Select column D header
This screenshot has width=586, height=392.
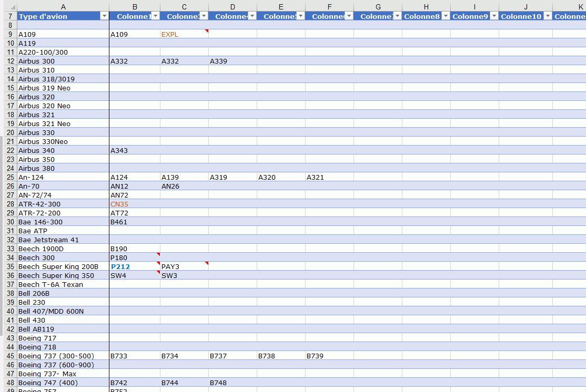[x=233, y=7]
